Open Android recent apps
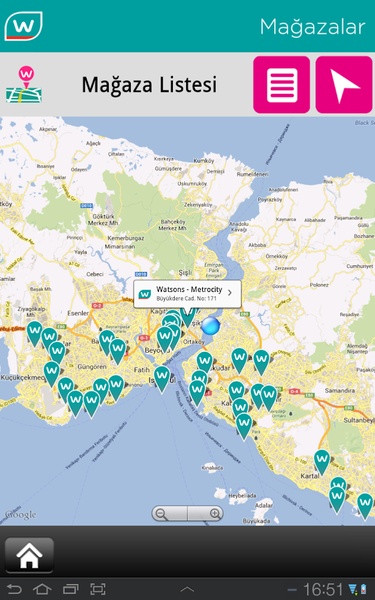This screenshot has height=600, width=375. pyautogui.click(x=71, y=589)
